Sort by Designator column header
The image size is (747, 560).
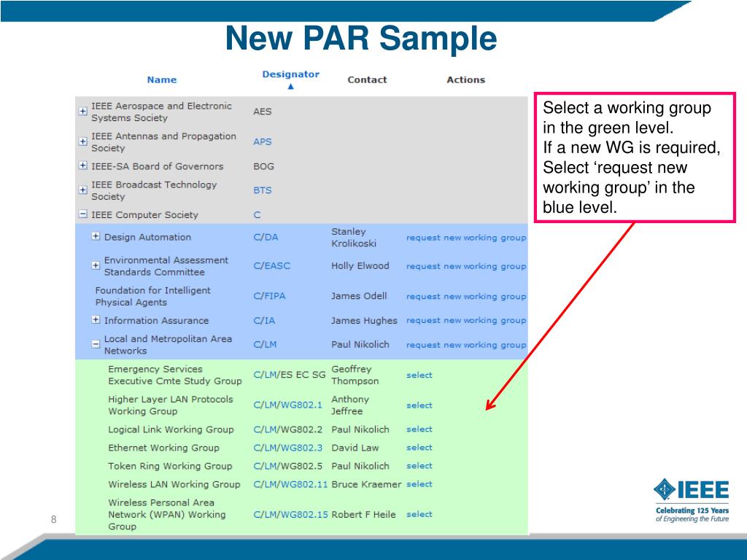290,74
